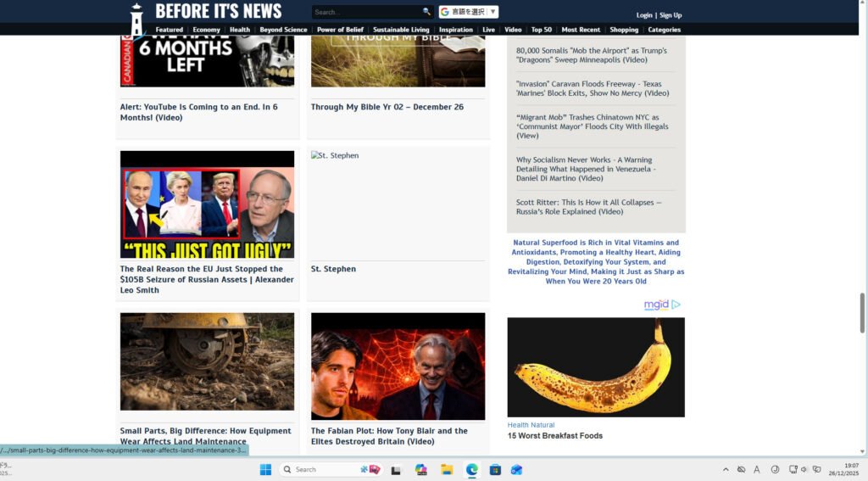This screenshot has height=481, width=868.
Task: Open the Categories menu in navigation bar
Action: coord(664,30)
